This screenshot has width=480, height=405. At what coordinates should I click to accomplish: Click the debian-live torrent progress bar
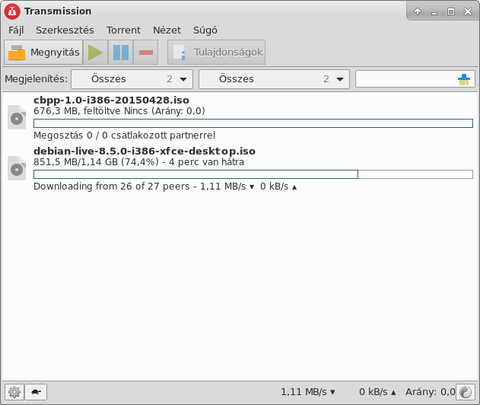[253, 174]
